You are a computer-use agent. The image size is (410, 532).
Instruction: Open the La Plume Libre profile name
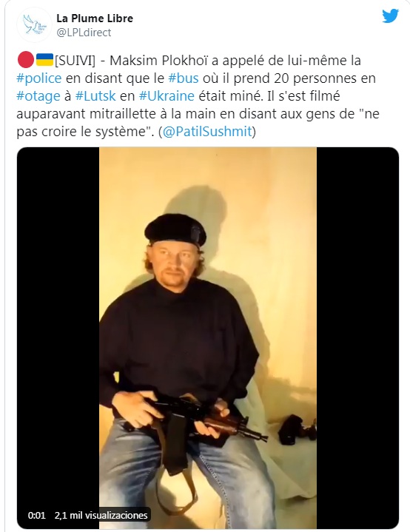pyautogui.click(x=95, y=18)
